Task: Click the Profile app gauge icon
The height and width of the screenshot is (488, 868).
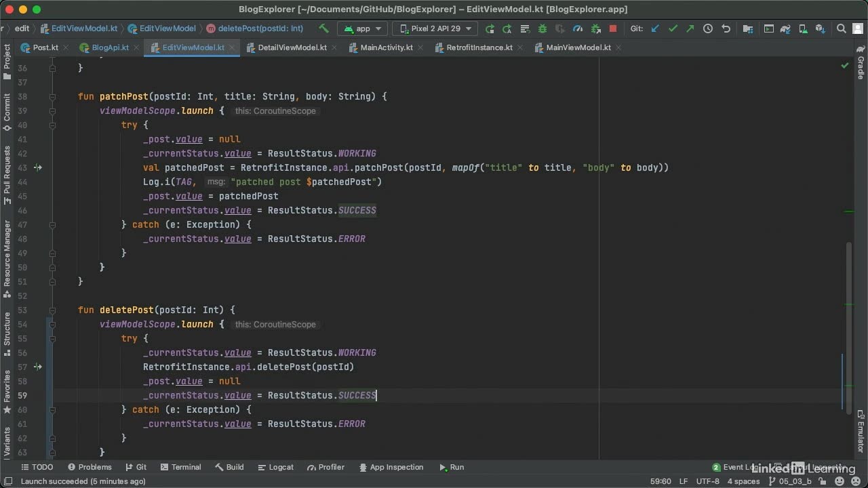Action: pos(578,28)
